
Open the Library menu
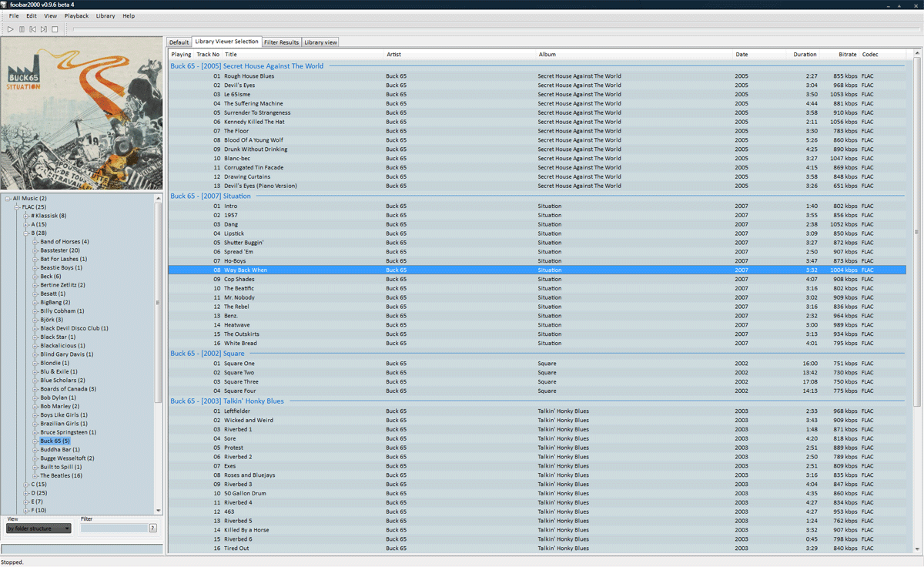(x=105, y=15)
